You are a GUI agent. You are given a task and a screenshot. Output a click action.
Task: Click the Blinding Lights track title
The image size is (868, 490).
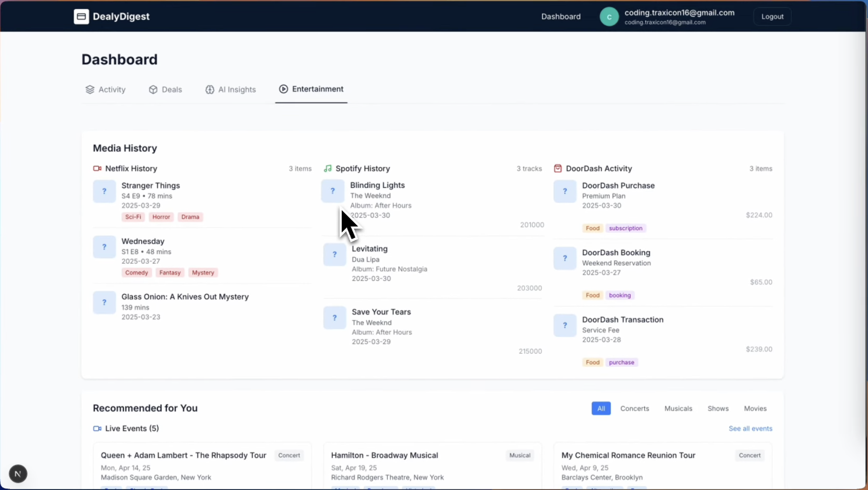[x=377, y=185]
